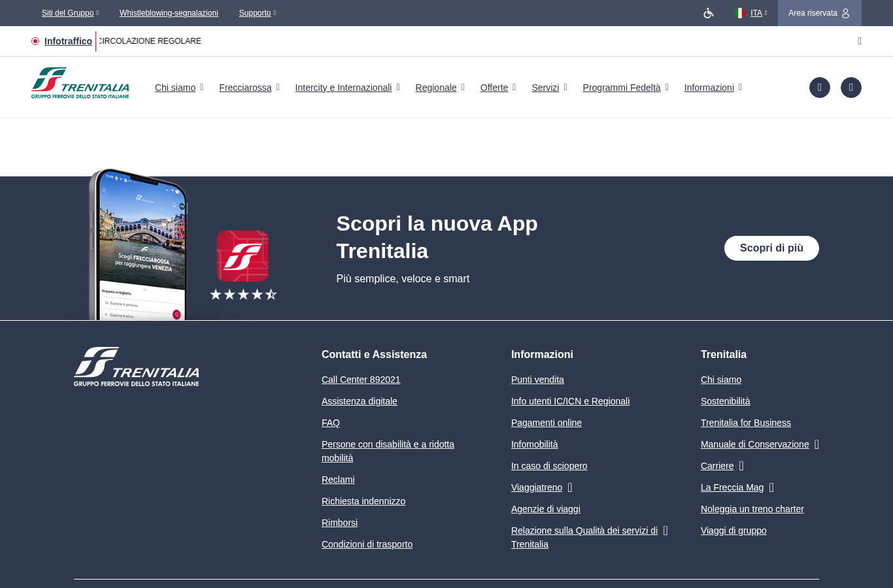
Task: Open the Assistenza digitale link
Action: click(x=360, y=401)
